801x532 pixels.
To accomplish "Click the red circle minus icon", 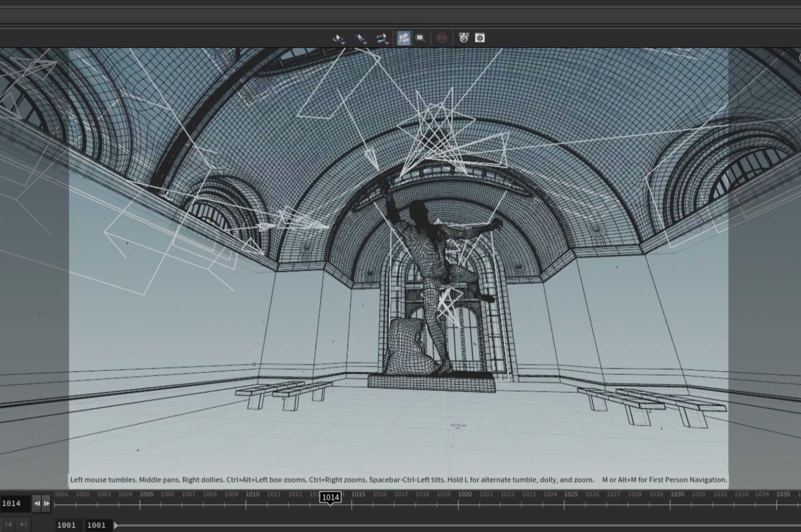I will tap(442, 38).
